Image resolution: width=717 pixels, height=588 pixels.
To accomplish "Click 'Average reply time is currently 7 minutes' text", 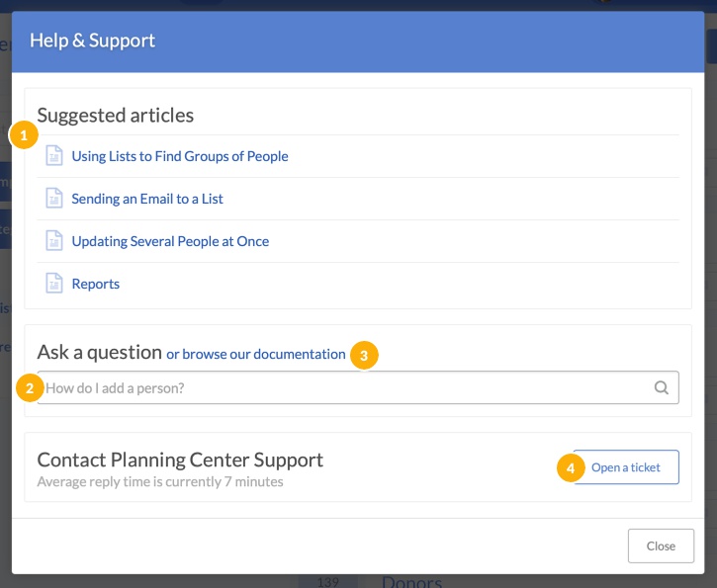I will 160,481.
